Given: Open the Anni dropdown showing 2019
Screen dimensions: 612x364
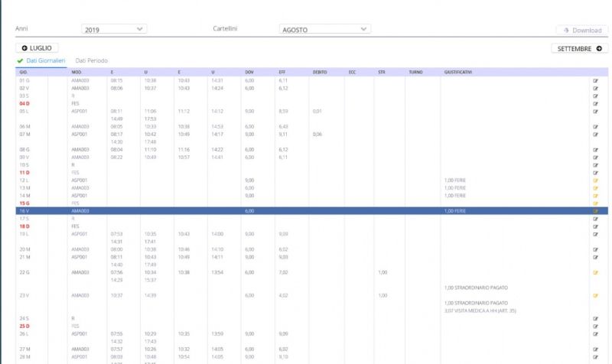Looking at the screenshot, I should coord(114,29).
